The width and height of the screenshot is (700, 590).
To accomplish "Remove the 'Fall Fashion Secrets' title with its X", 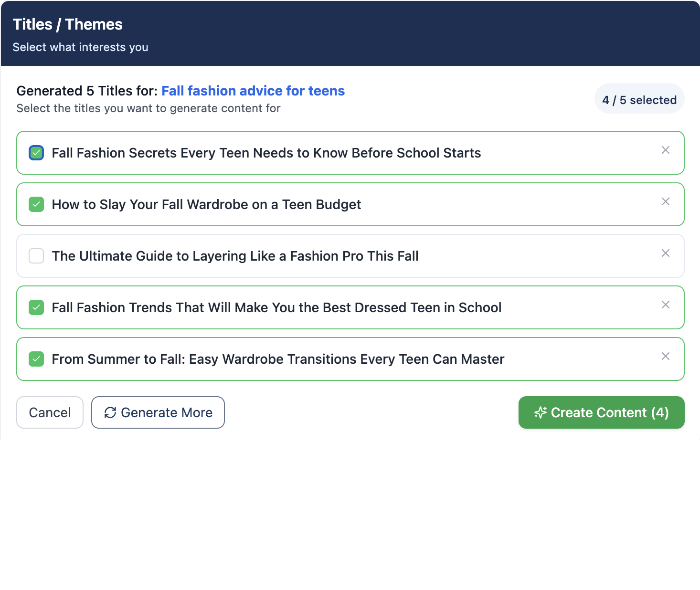I will pyautogui.click(x=665, y=150).
